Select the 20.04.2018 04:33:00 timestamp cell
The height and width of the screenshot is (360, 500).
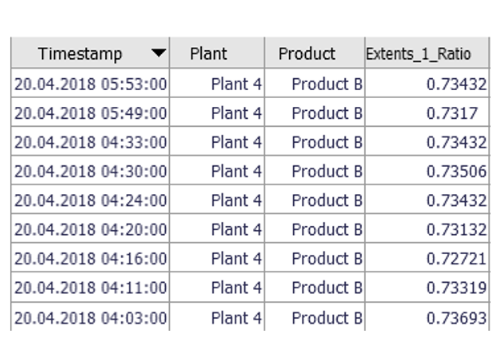[90, 142]
